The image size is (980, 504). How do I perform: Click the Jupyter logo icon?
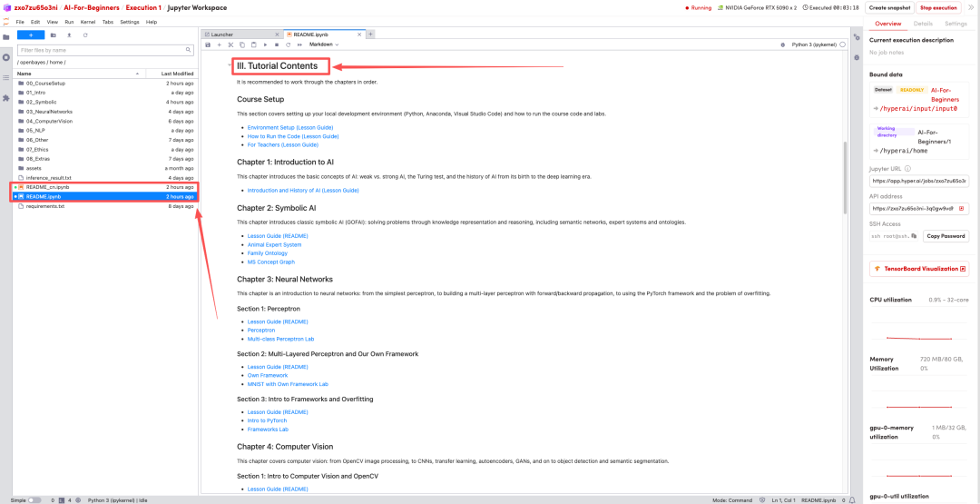coord(5,22)
